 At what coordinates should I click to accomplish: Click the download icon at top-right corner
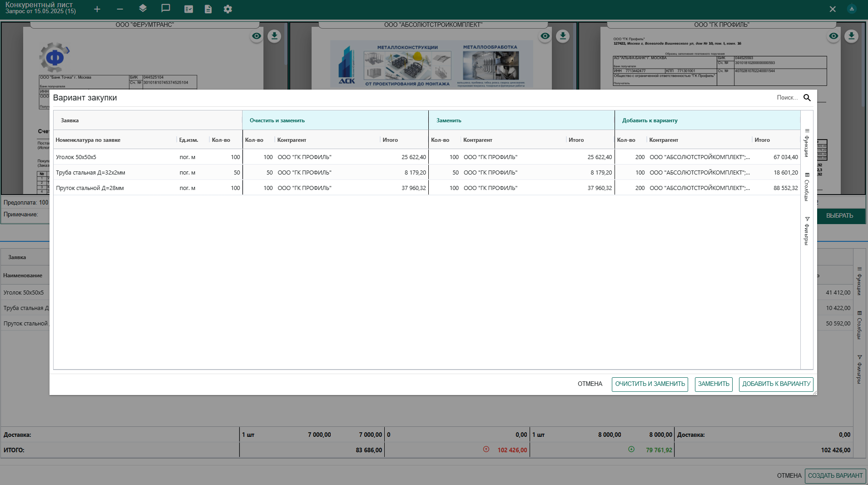pos(852,9)
